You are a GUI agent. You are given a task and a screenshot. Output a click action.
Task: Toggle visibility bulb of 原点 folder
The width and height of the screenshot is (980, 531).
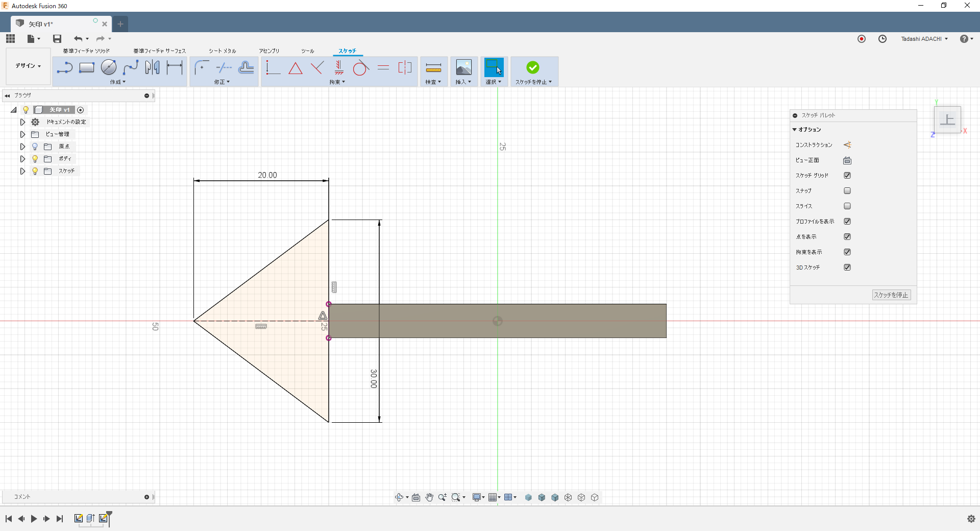coord(35,147)
